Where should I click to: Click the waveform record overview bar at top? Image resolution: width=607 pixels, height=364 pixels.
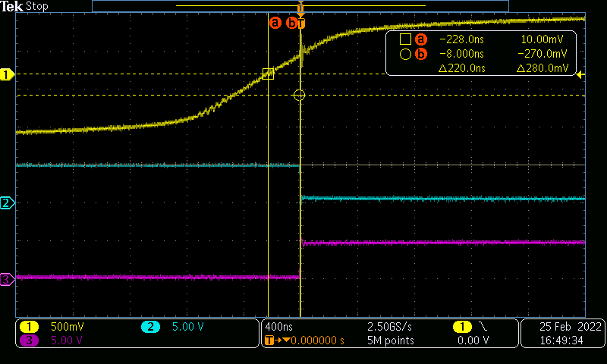pyautogui.click(x=300, y=6)
